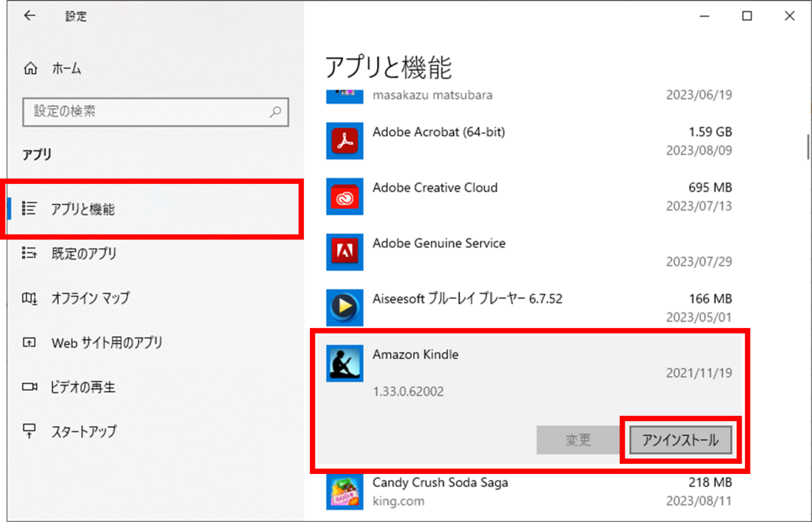Click the king.com publisher text
Screen dimensions: 812x522
click(x=399, y=501)
